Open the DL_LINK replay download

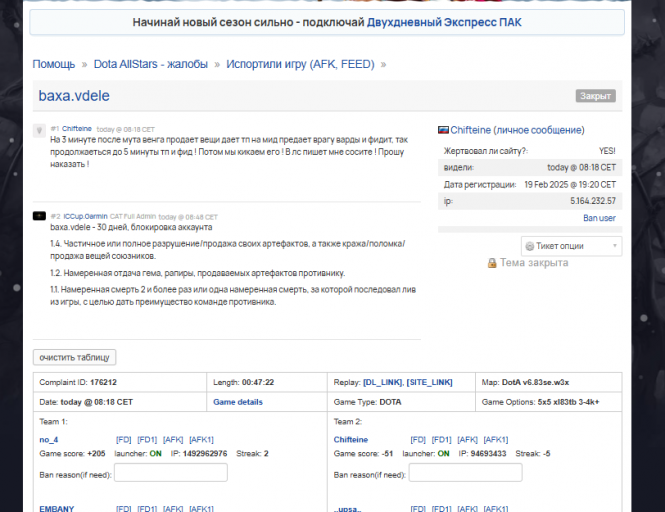(383, 382)
